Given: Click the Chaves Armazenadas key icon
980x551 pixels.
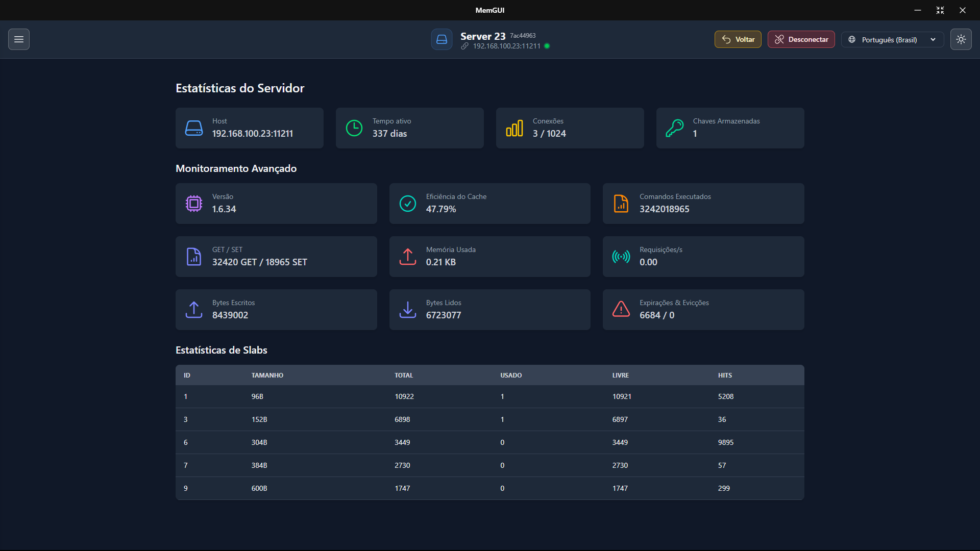Looking at the screenshot, I should tap(675, 128).
